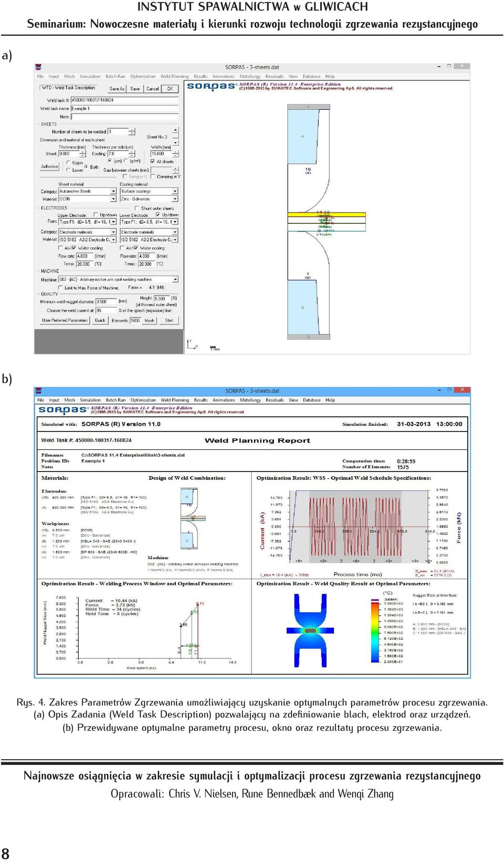Viewport: 504px width, 861px height.
Task: Open Results menu in the lower SORPAS window
Action: [201, 400]
